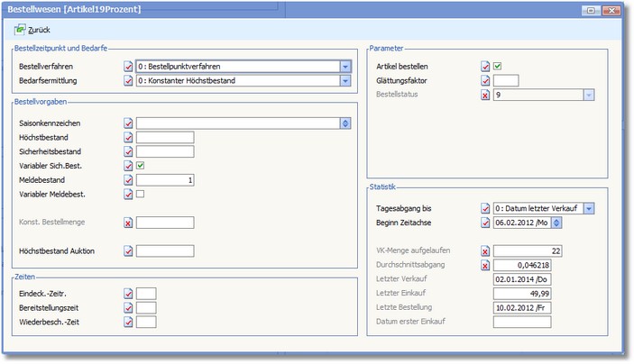Uncheck the Artikel bestellen checkbox

[x=497, y=67]
